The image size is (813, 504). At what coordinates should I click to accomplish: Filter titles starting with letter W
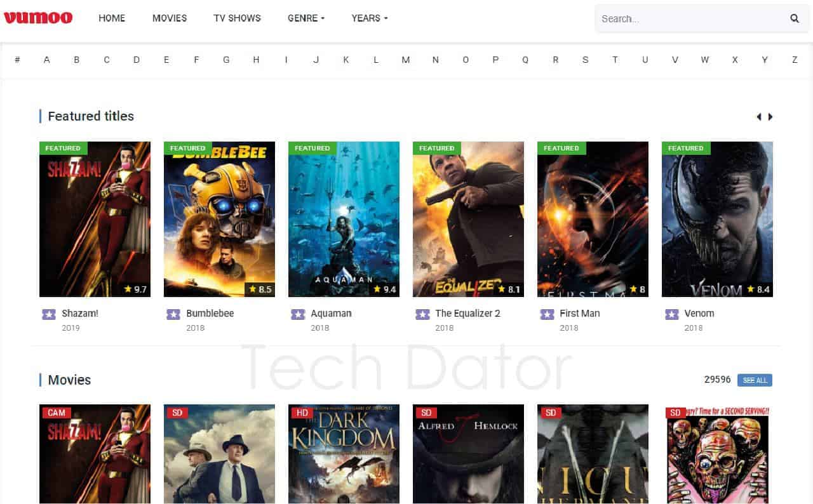[705, 60]
